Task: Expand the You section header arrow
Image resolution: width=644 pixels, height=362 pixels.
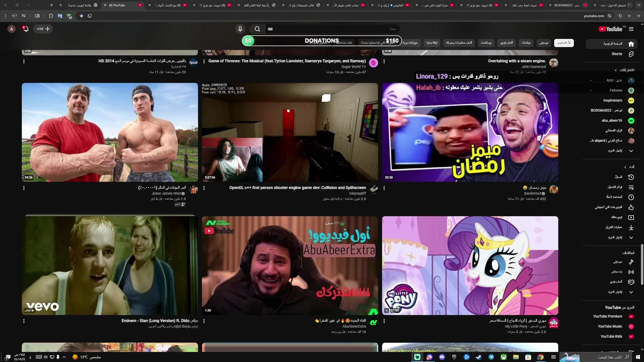Action: coord(625,167)
